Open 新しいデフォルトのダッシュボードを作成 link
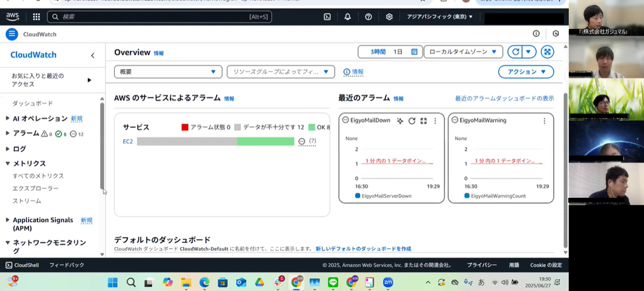644x291 pixels. [x=363, y=249]
